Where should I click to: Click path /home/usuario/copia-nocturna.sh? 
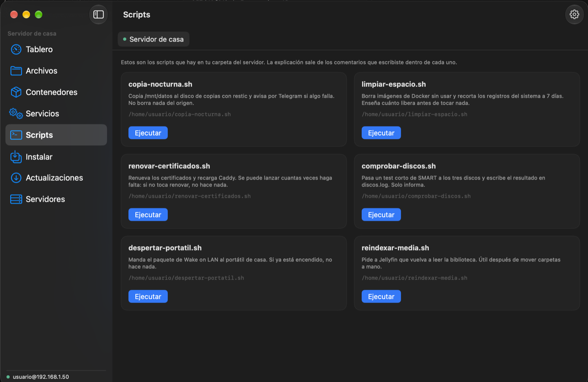(x=180, y=115)
